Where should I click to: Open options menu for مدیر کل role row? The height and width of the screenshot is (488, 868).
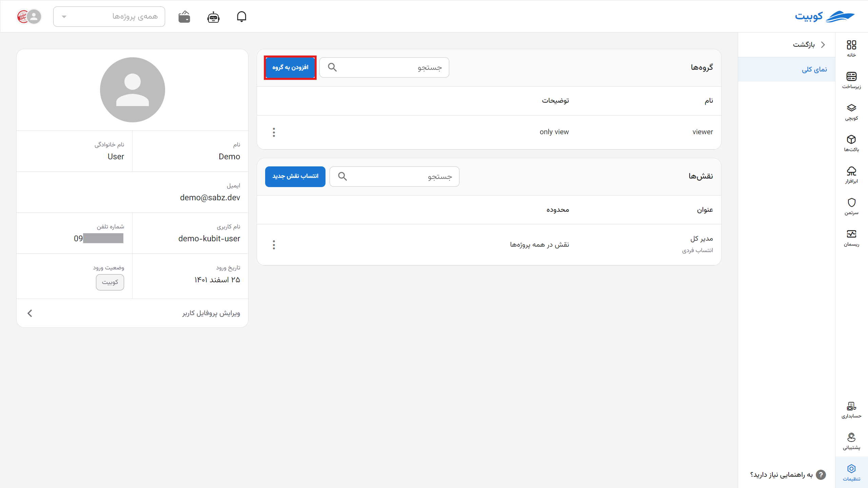pyautogui.click(x=274, y=245)
